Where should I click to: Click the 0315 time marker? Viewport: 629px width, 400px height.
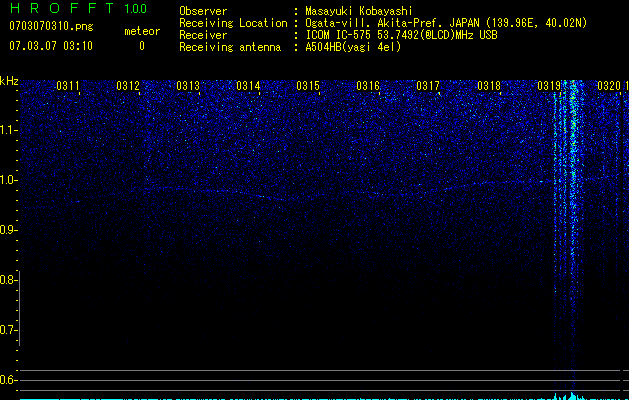[x=308, y=86]
